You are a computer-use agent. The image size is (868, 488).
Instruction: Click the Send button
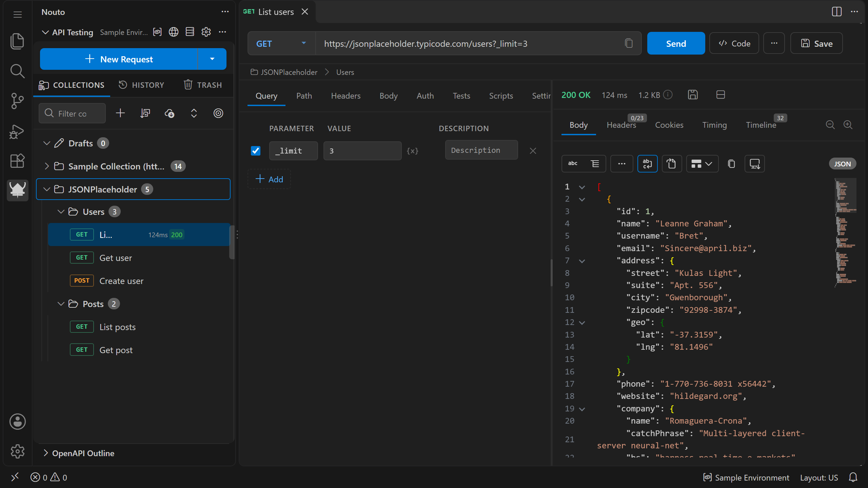click(676, 43)
